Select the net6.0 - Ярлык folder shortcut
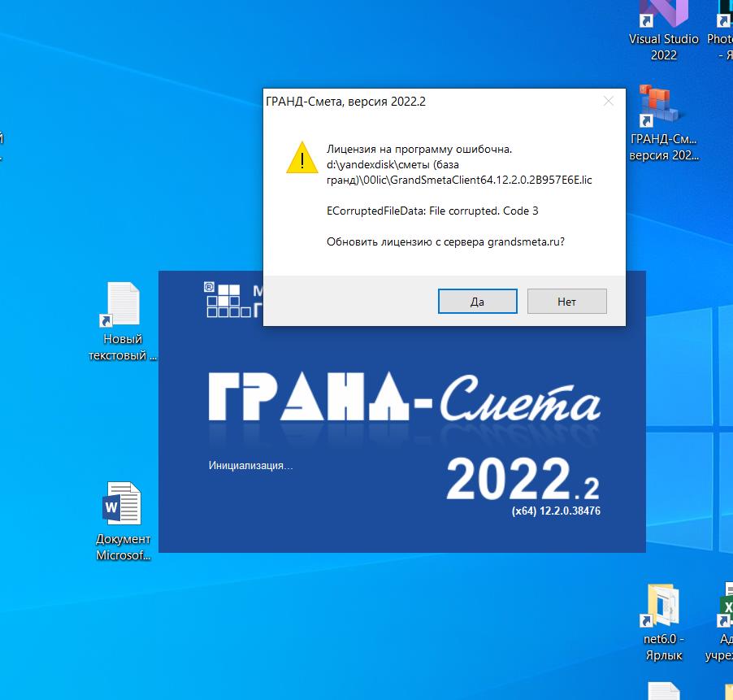Viewport: 733px width, 700px height. tap(663, 622)
